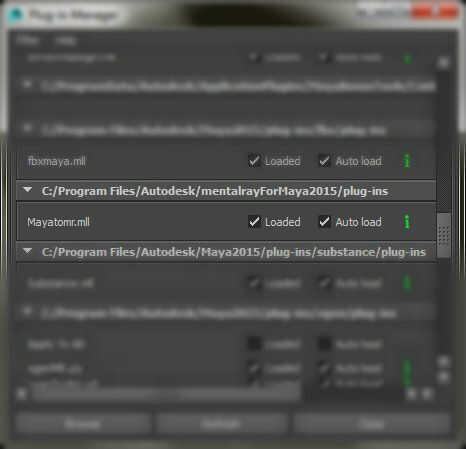Click the horizontal scrollbar left arrow
466x449 pixels.
[x=22, y=394]
